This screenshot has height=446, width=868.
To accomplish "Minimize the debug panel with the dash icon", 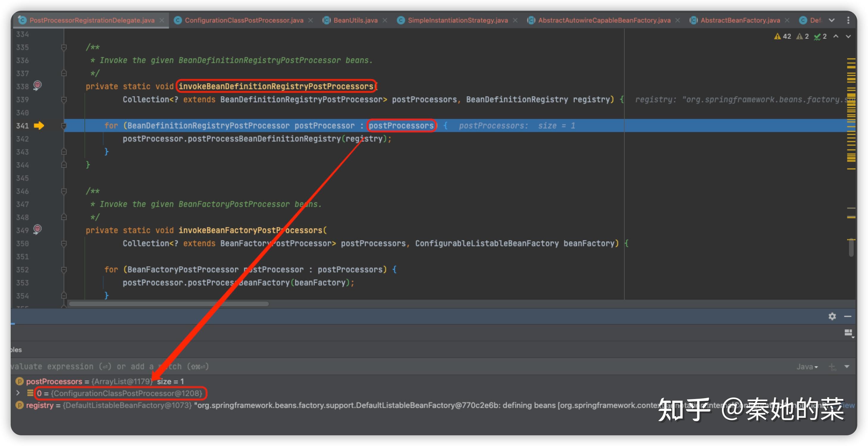I will click(847, 316).
